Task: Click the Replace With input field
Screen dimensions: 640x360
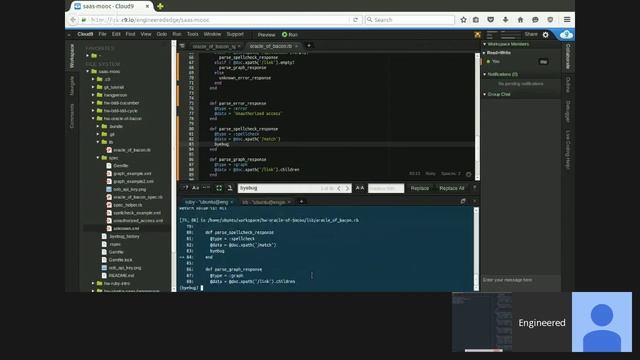Action: pyautogui.click(x=386, y=188)
